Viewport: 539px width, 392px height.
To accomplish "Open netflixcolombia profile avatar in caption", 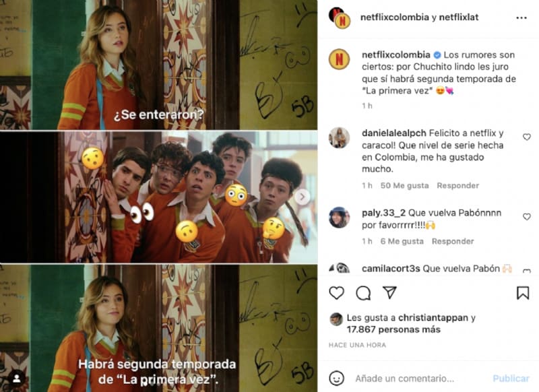I will point(340,59).
